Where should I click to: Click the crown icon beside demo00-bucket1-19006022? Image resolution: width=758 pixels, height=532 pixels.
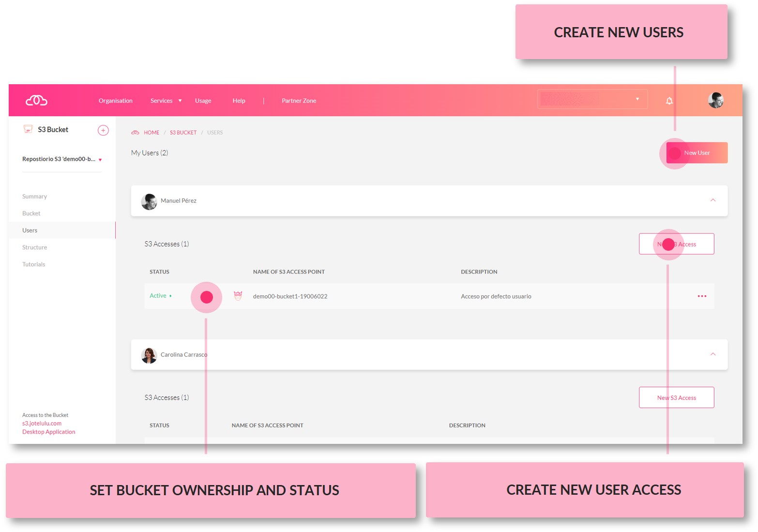(238, 296)
